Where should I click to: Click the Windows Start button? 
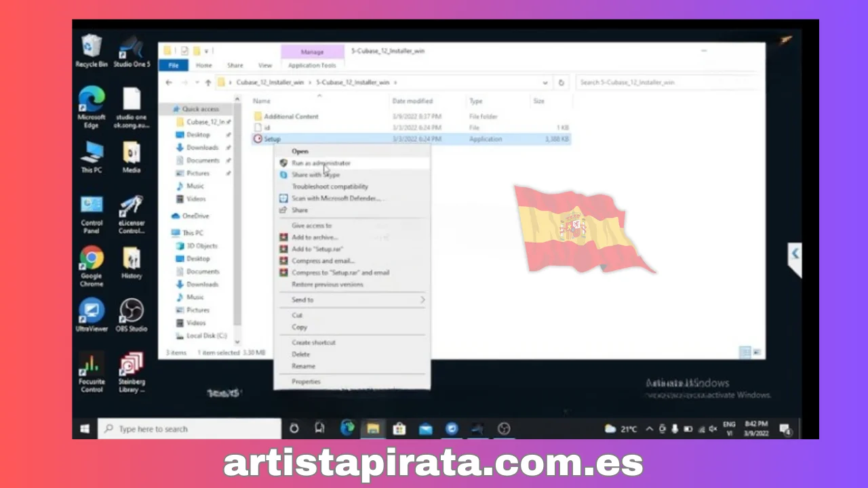click(x=85, y=429)
